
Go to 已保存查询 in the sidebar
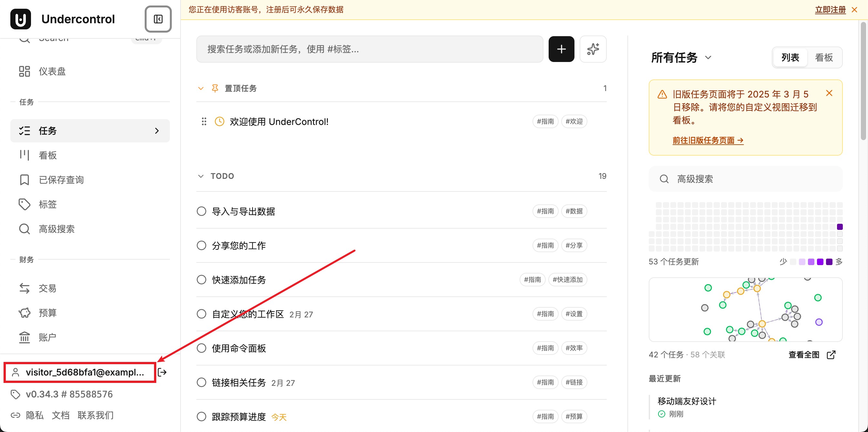pos(90,180)
